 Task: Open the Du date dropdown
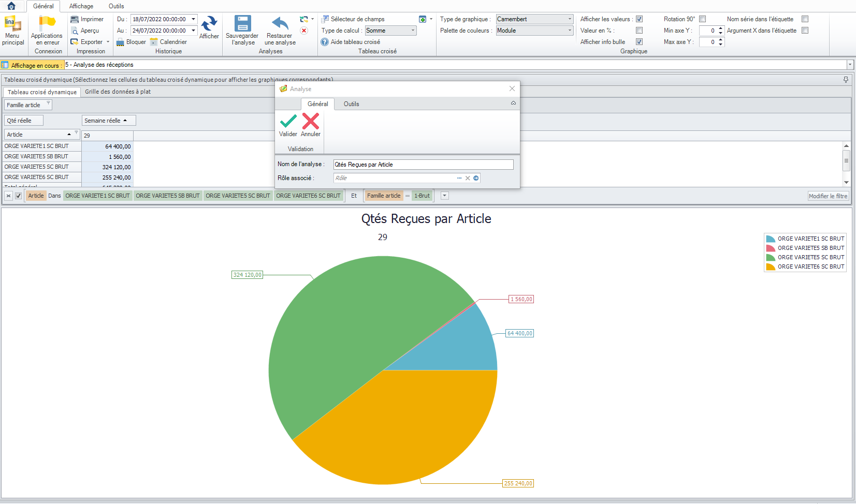(193, 19)
